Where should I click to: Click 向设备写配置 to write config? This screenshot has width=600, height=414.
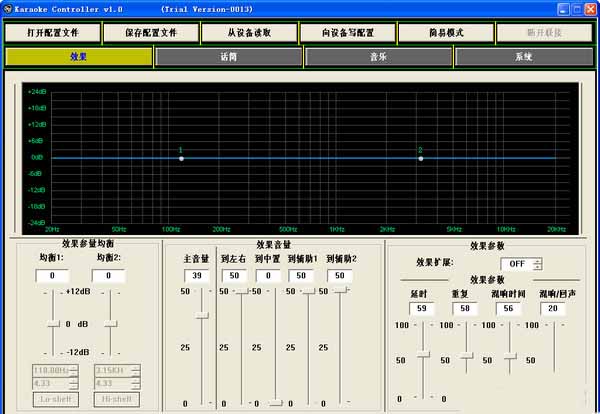point(348,33)
